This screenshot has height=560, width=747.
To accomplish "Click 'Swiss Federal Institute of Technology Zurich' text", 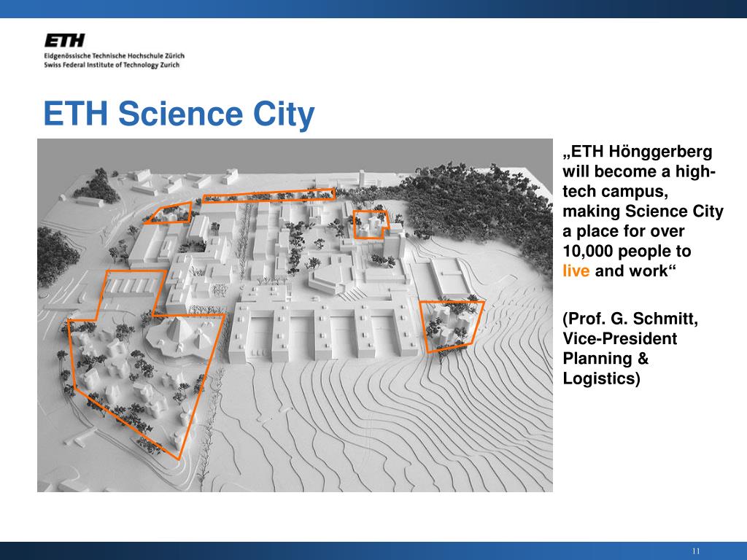I will pyautogui.click(x=112, y=65).
